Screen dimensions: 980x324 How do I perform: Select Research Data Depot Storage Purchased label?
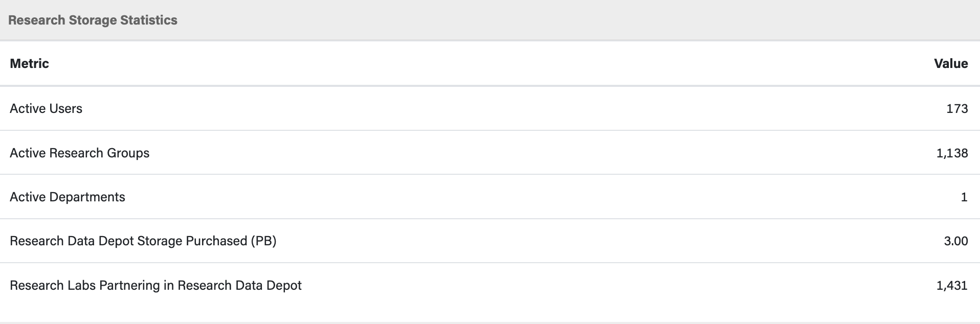[143, 241]
